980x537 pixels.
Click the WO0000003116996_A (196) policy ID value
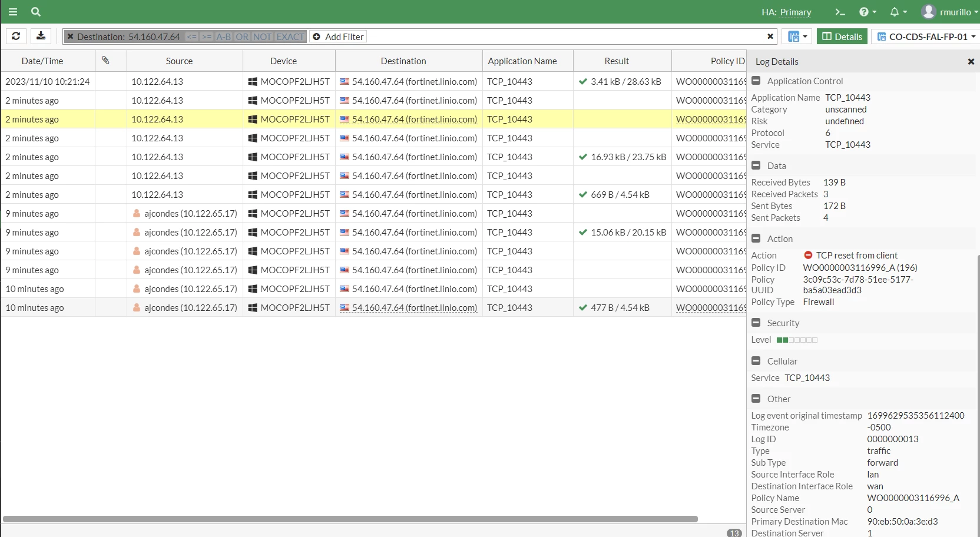click(860, 267)
